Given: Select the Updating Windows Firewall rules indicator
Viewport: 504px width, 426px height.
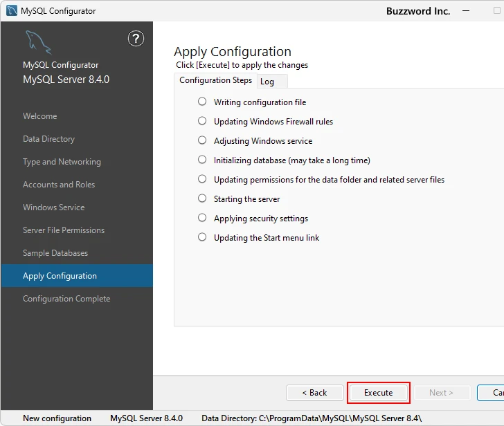Looking at the screenshot, I should pos(202,121).
